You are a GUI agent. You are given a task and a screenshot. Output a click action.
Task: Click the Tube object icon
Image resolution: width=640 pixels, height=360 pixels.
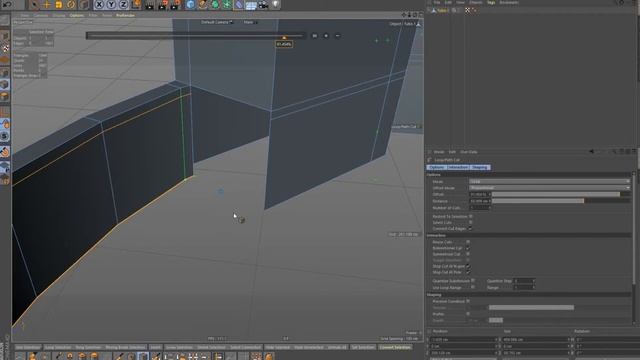pos(433,10)
